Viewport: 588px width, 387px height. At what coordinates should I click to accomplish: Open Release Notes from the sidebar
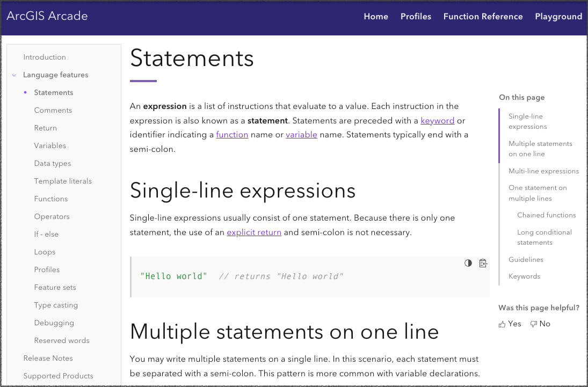(48, 359)
